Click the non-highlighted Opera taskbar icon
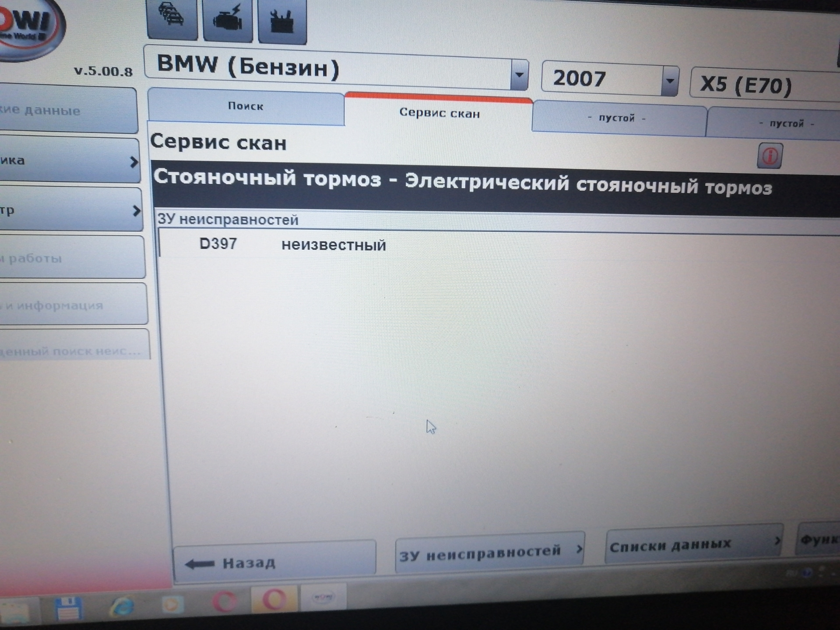This screenshot has width=840, height=630. tap(224, 601)
